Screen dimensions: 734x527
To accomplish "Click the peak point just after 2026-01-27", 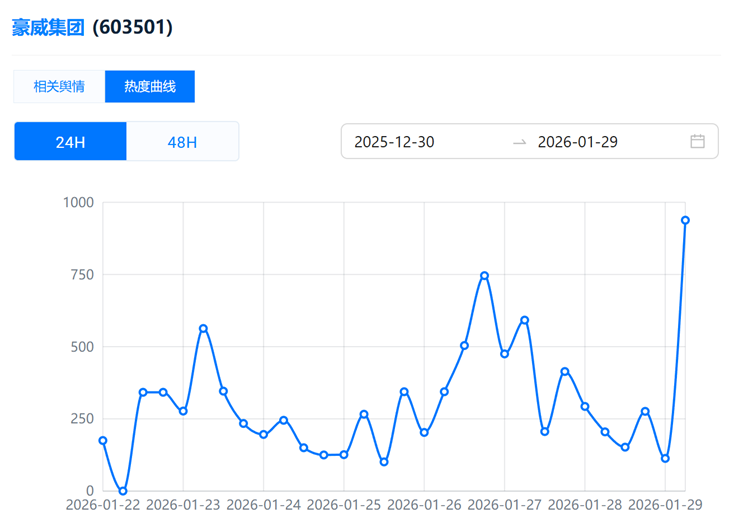I will [524, 320].
